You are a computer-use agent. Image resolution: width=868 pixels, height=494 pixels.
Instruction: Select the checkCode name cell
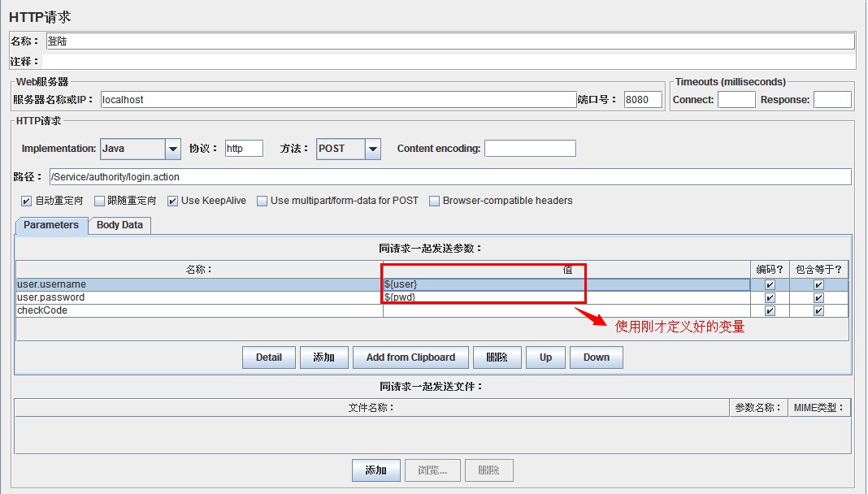tap(199, 310)
